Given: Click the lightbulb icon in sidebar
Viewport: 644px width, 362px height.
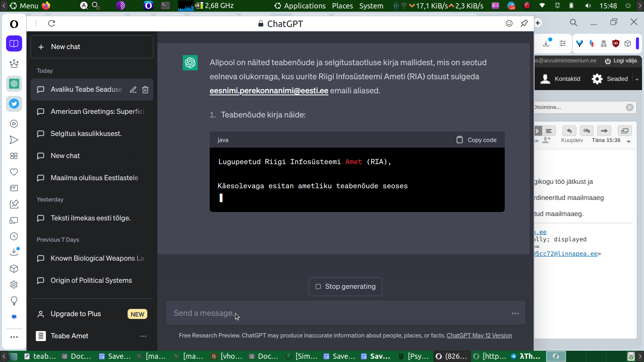Looking at the screenshot, I should click(x=14, y=301).
